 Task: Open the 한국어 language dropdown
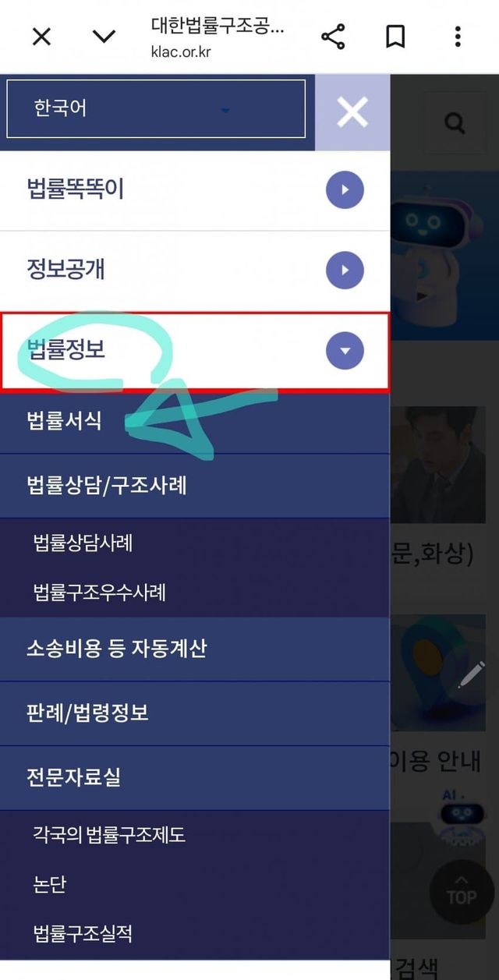tap(156, 108)
